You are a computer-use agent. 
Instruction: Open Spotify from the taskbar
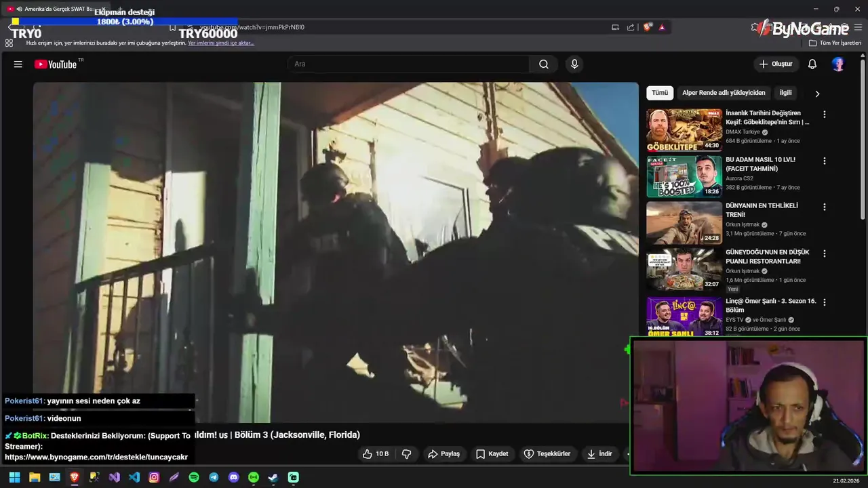coord(194,477)
